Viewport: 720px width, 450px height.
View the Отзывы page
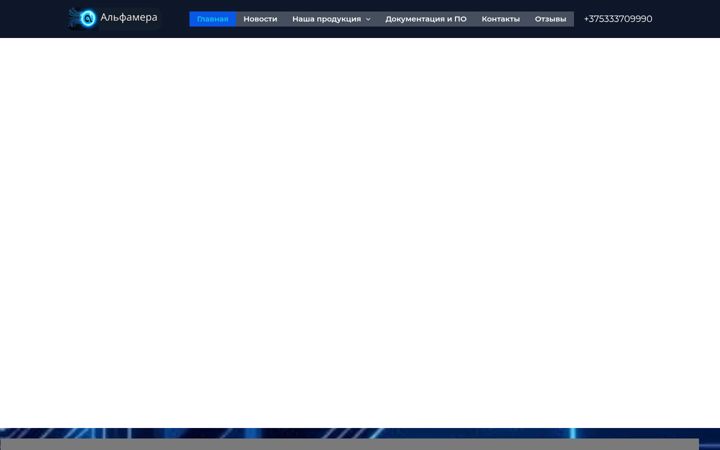(550, 19)
